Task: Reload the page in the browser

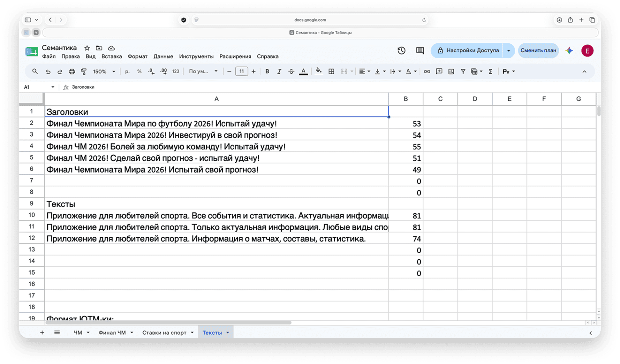Action: pyautogui.click(x=424, y=20)
